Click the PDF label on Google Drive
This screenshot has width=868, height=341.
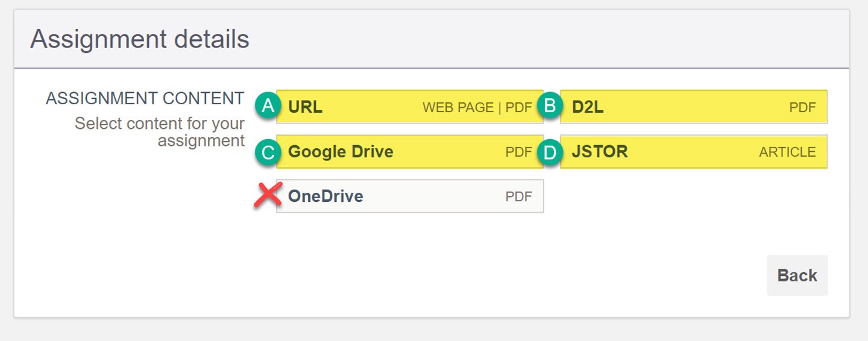[518, 152]
